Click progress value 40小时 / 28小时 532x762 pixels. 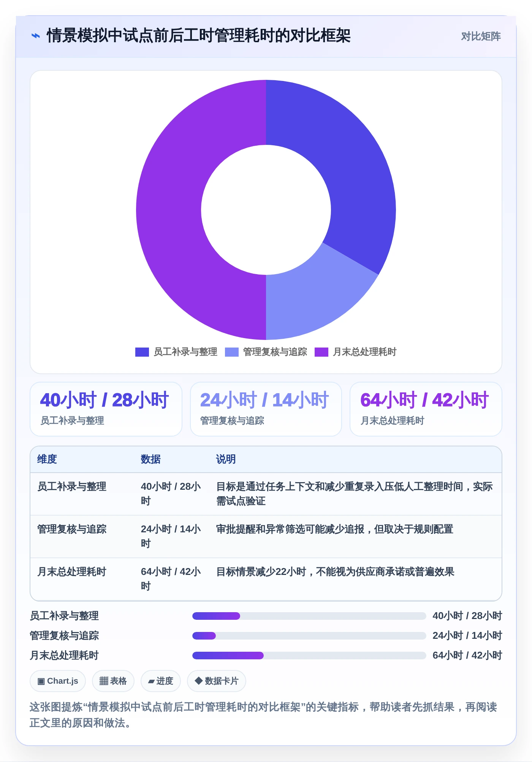coord(467,616)
